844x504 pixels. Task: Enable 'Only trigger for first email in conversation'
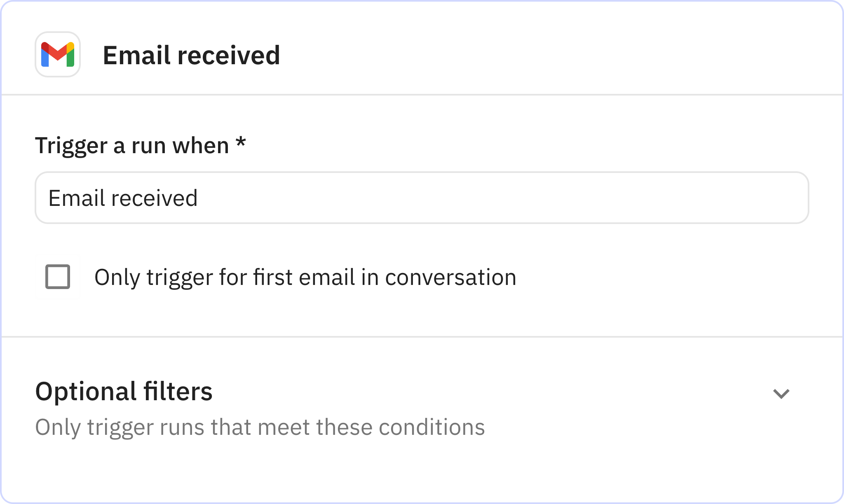58,278
